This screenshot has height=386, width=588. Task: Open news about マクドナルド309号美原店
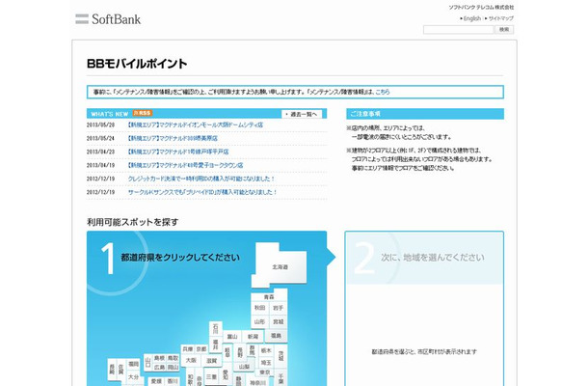(173, 138)
